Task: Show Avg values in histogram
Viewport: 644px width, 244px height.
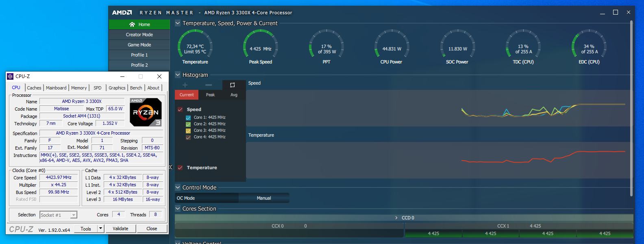Action: tap(234, 95)
